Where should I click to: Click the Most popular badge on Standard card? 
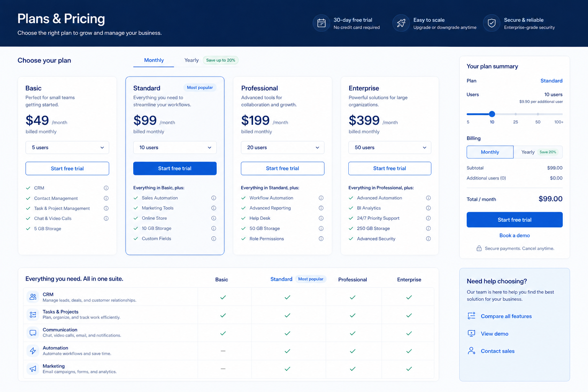click(200, 88)
